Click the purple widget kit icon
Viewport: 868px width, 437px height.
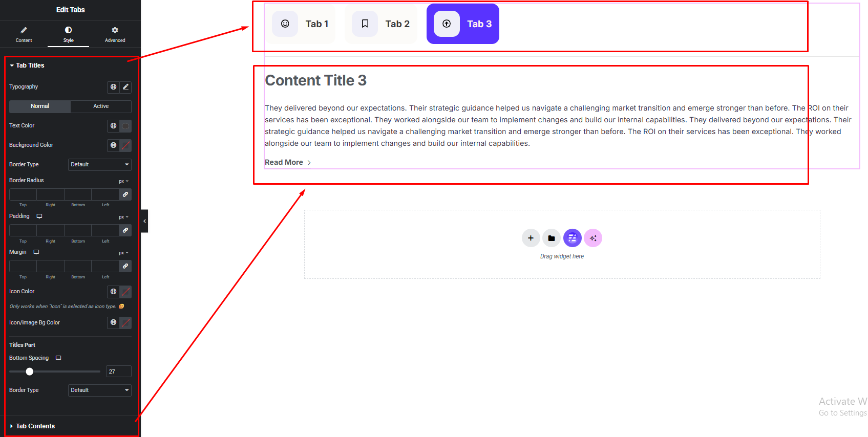tap(572, 238)
